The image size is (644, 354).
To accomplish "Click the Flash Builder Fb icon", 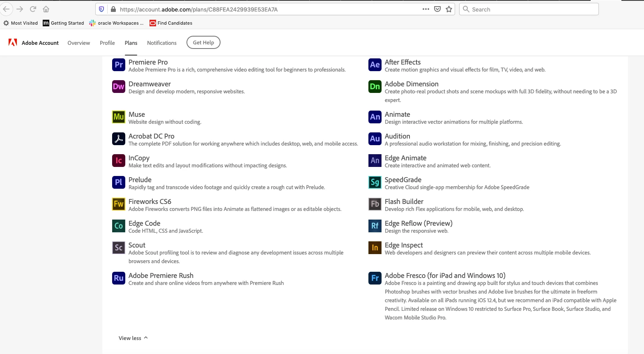I will pos(375,204).
